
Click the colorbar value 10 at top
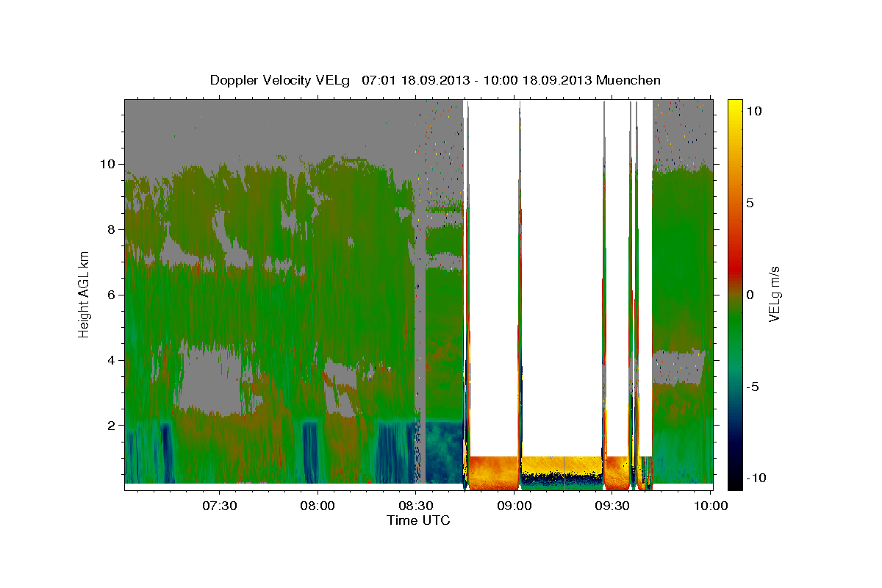pos(753,110)
